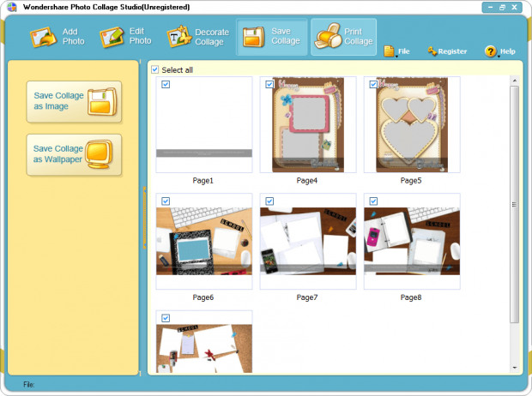Screen dimensions: 532x396
Task: Select the Page8 binder collage thumbnail
Action: (412, 241)
